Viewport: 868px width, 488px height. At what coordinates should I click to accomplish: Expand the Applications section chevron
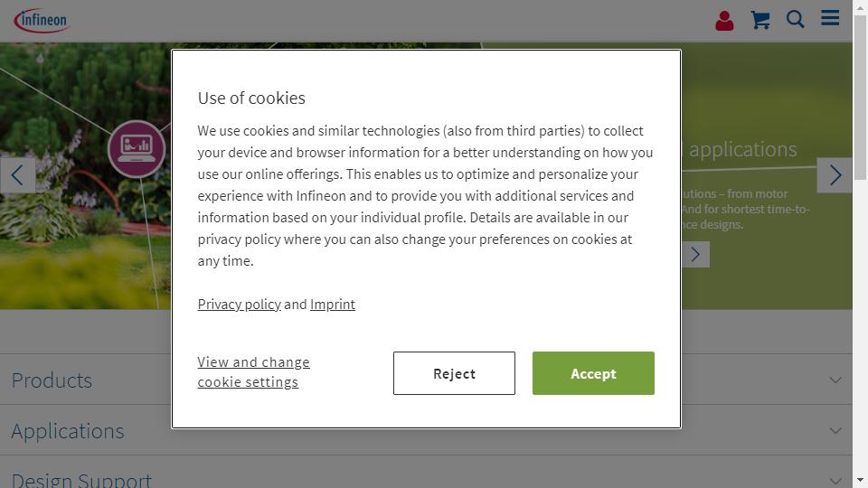tap(835, 431)
